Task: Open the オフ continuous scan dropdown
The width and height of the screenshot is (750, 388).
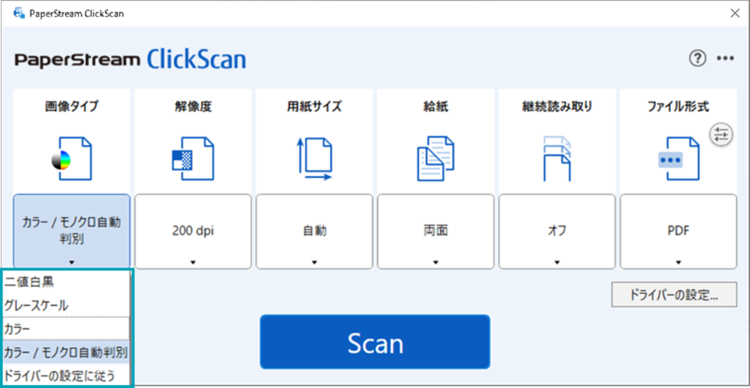Action: click(x=557, y=231)
